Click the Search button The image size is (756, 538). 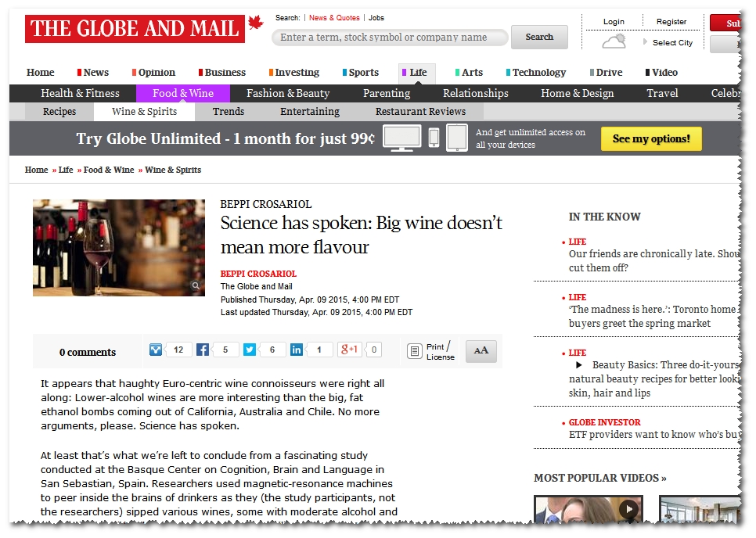pos(539,37)
